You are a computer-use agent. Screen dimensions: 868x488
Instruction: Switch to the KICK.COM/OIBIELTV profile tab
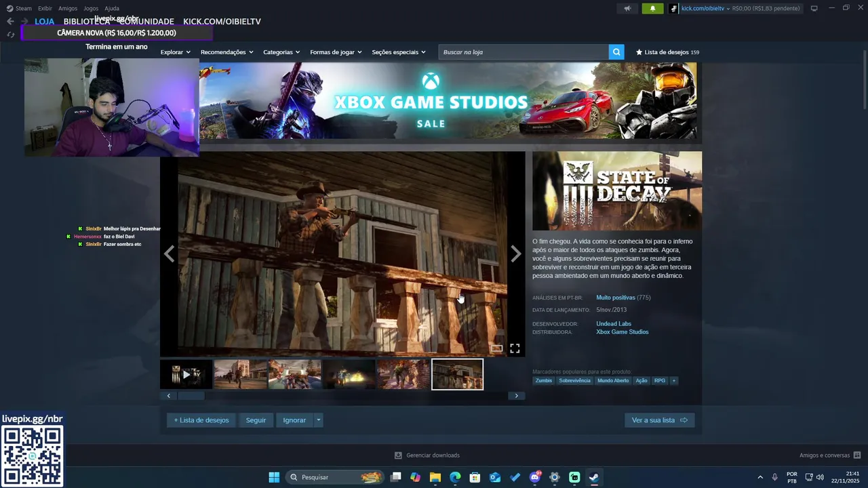222,22
